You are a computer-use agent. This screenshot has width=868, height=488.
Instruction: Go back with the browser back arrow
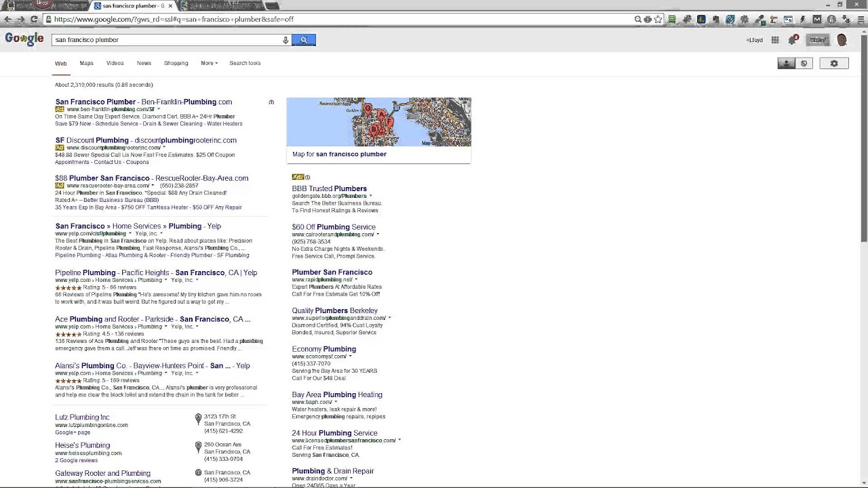[x=7, y=19]
